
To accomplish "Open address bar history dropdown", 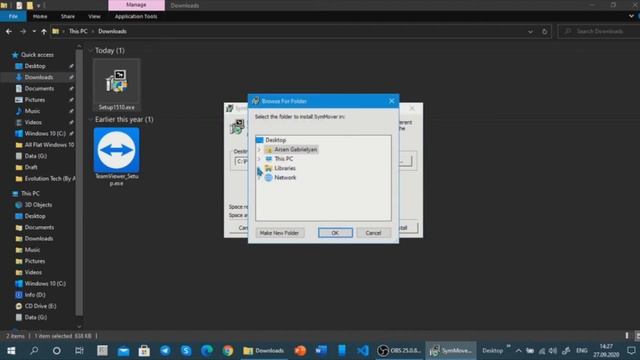I will [530, 31].
